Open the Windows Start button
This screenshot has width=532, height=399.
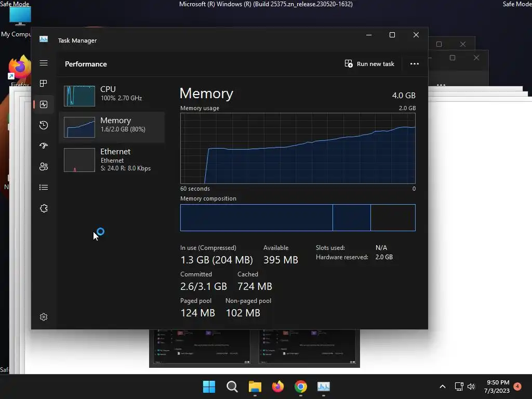209,387
